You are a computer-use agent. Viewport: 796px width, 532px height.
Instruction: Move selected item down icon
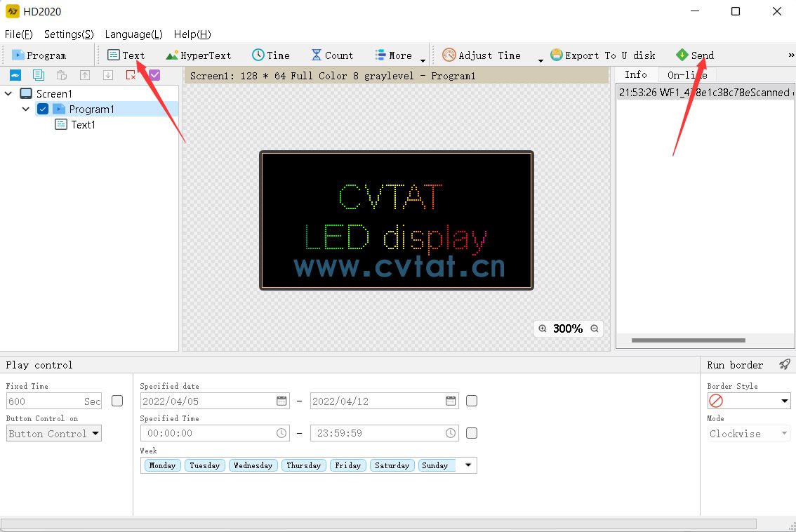click(108, 76)
